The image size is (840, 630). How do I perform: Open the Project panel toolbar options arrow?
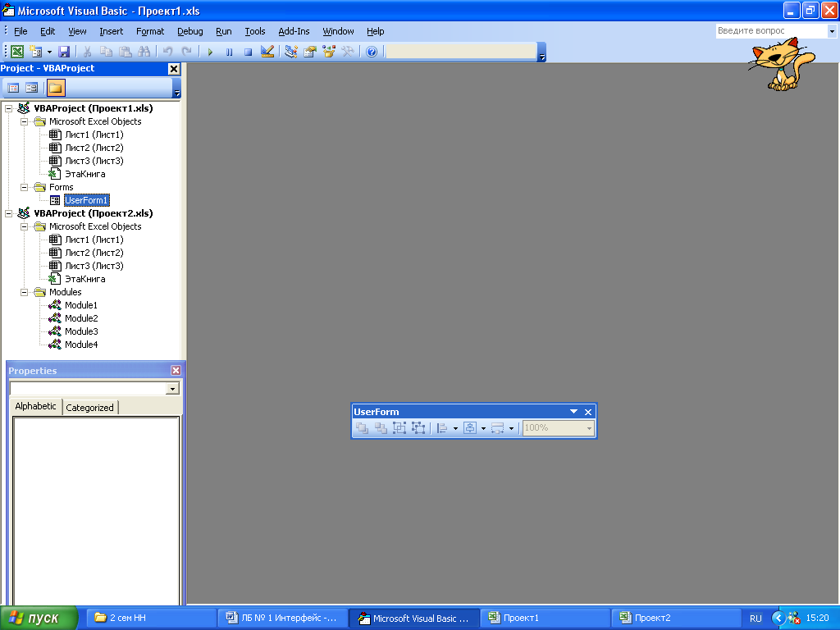tap(177, 89)
